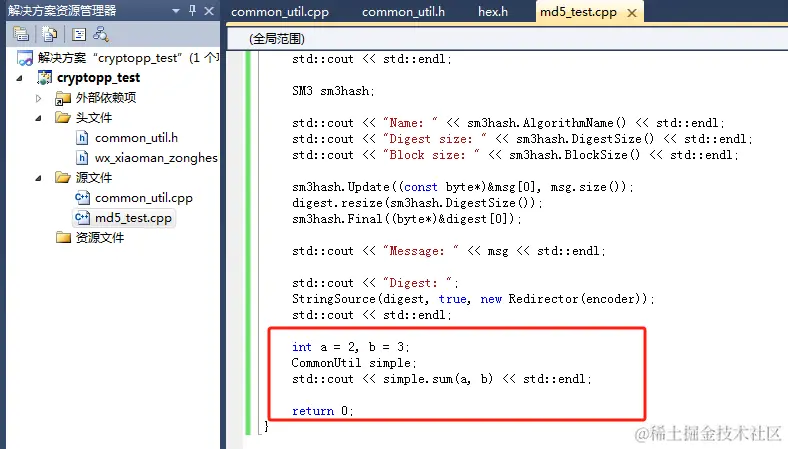Open Solution Explorer window position dropdown
Viewport: 788px width, 449px height.
[x=176, y=10]
